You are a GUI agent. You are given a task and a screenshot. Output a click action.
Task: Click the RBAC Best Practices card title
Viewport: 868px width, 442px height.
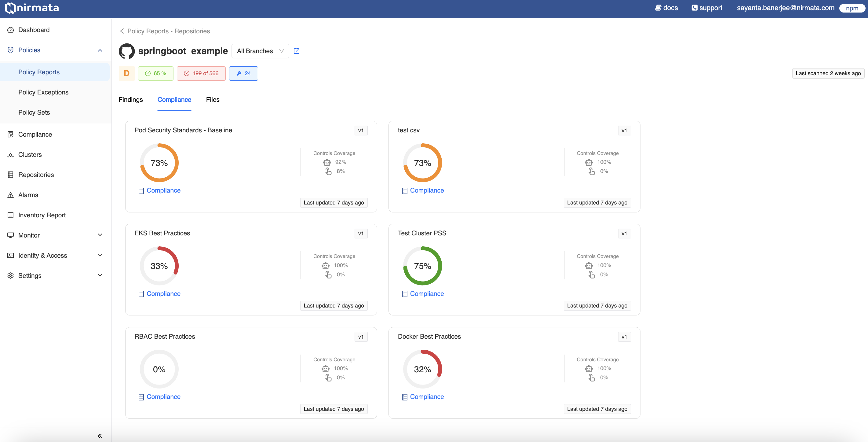click(165, 337)
